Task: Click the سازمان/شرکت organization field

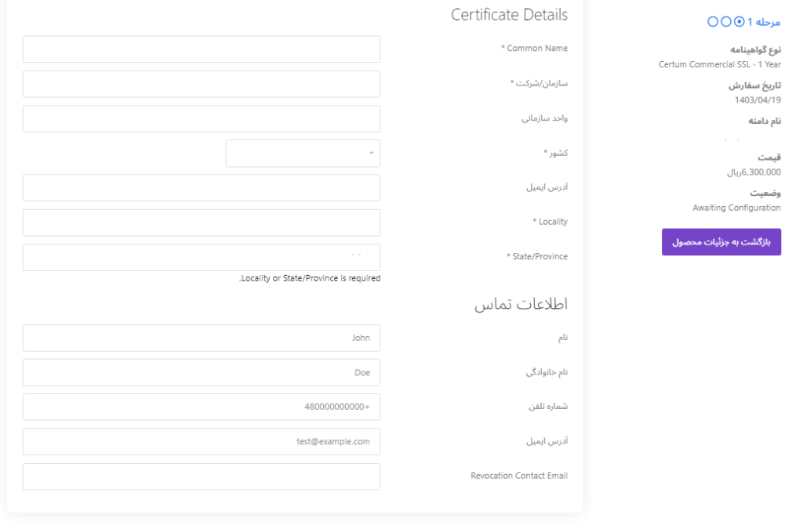Action: pyautogui.click(x=202, y=84)
